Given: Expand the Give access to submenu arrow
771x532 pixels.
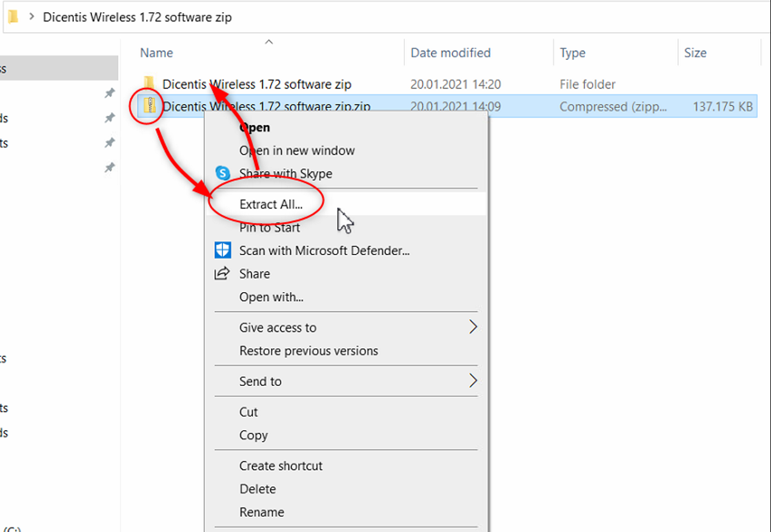Looking at the screenshot, I should point(473,327).
